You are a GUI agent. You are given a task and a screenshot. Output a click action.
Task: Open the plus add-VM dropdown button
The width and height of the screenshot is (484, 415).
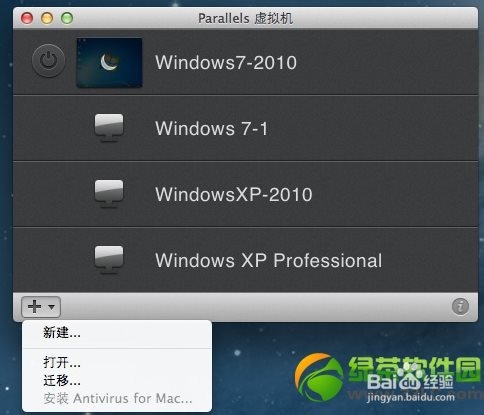click(41, 307)
